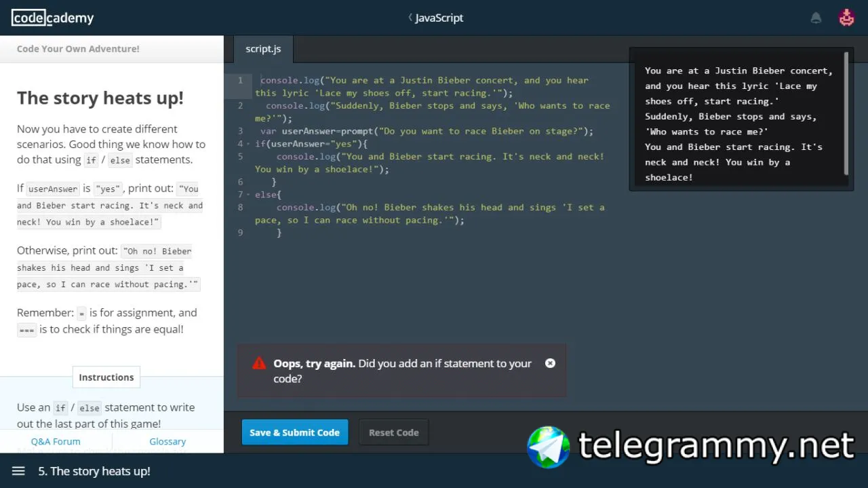868x488 pixels.
Task: Click the Code Your Own Adventure! header
Action: 78,49
